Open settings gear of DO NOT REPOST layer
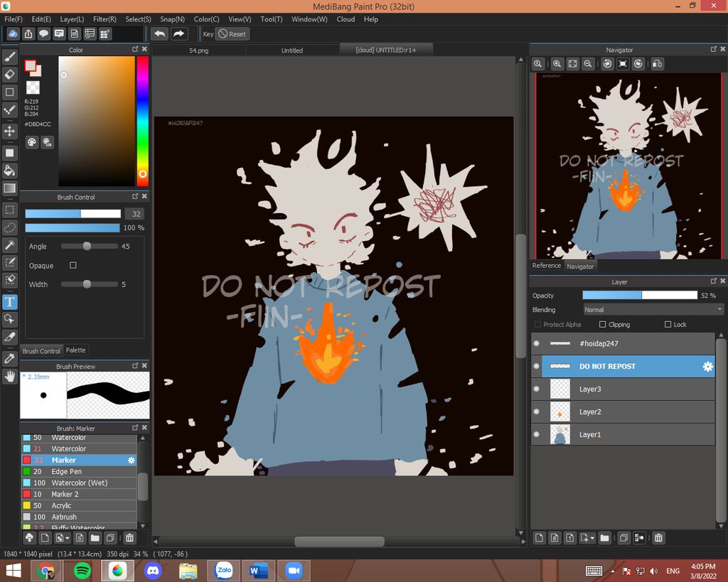Screen dimensions: 728x582 (x=707, y=366)
